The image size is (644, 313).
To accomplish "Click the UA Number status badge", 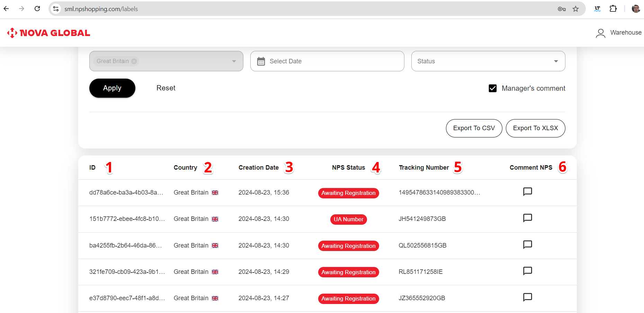I will 348,219.
